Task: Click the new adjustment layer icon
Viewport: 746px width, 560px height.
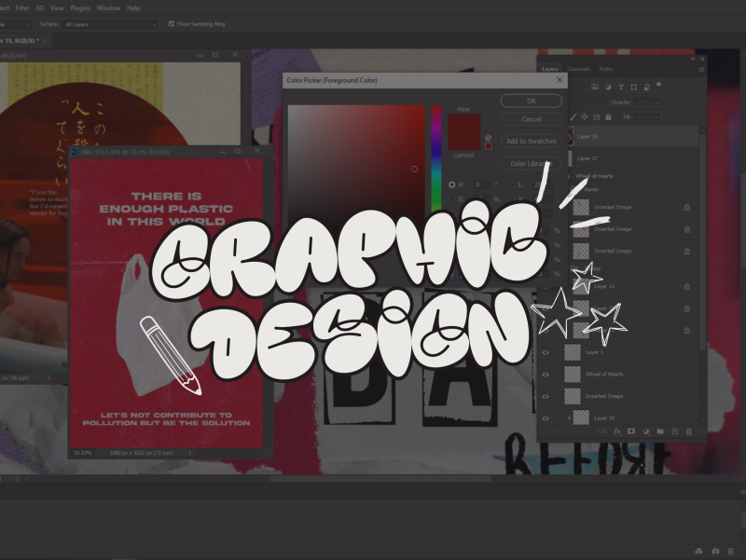Action: (x=645, y=431)
